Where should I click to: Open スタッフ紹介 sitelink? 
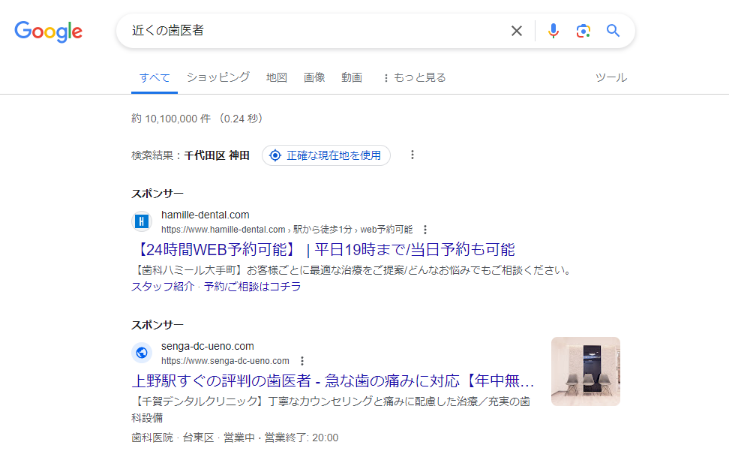pyautogui.click(x=163, y=287)
